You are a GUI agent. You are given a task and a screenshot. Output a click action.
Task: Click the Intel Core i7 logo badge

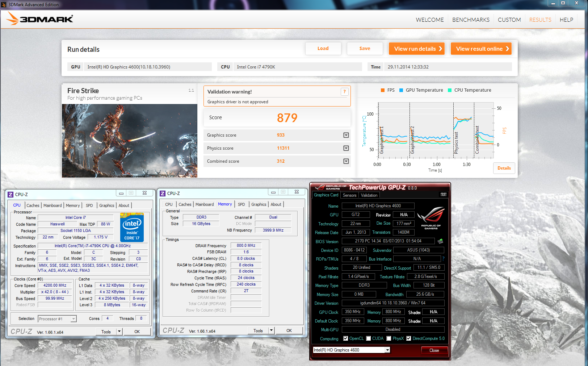tap(132, 227)
